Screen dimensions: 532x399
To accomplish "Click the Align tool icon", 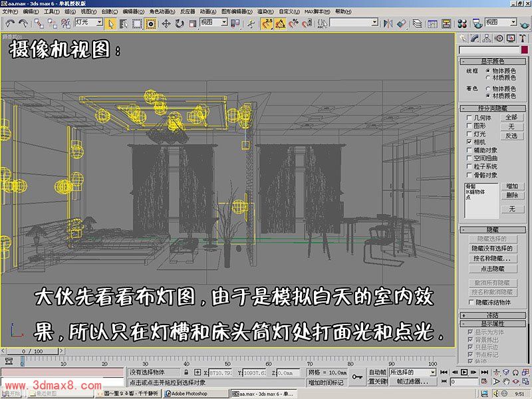I will tap(402, 23).
